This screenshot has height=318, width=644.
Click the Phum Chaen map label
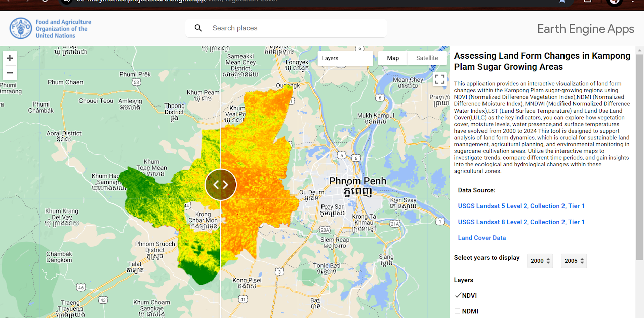coord(65,82)
